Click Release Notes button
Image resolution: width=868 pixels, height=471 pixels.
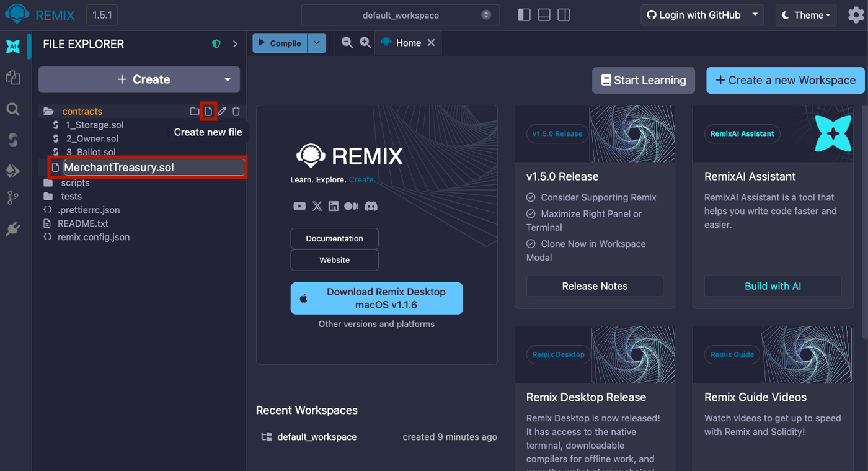click(595, 286)
